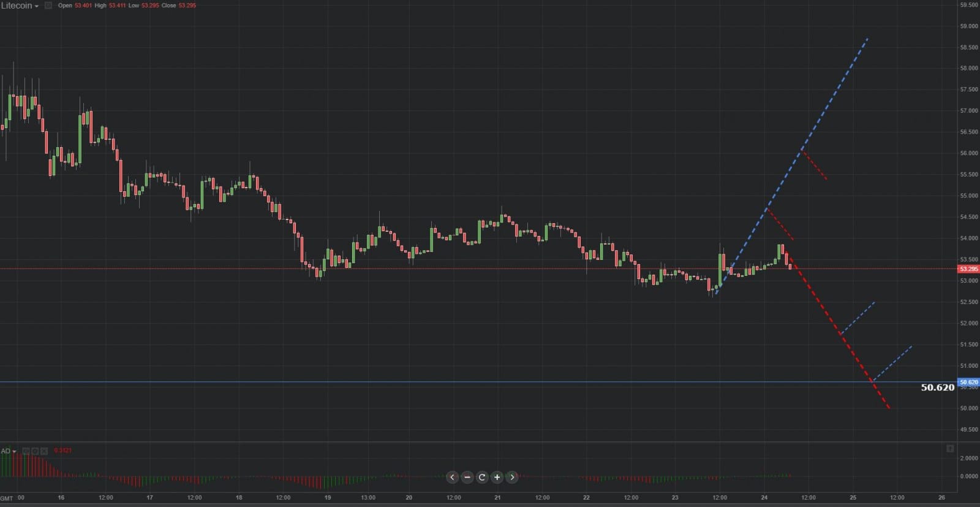Image resolution: width=980 pixels, height=507 pixels.
Task: Click the Low value 53.295
Action: pos(150,6)
